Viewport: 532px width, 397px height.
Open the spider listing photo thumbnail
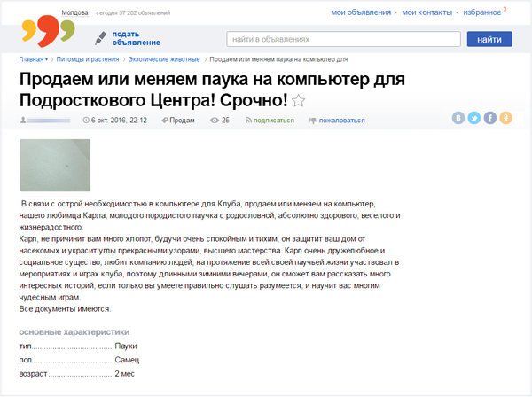(55, 164)
